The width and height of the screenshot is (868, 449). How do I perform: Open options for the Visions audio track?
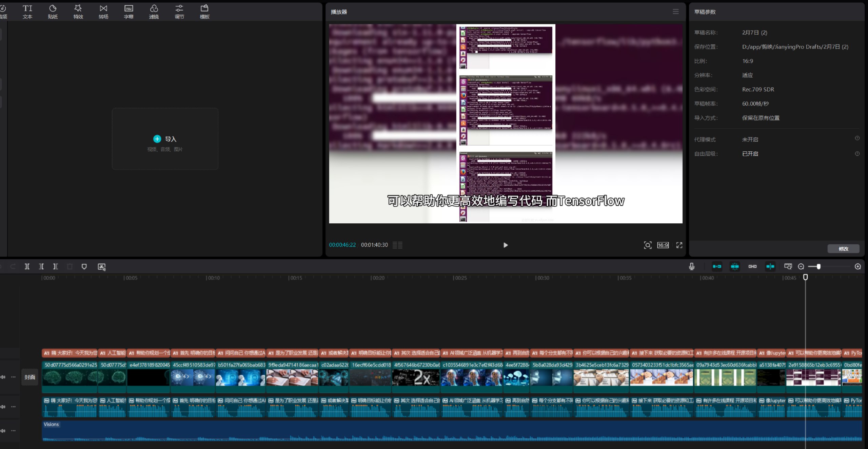[13, 431]
